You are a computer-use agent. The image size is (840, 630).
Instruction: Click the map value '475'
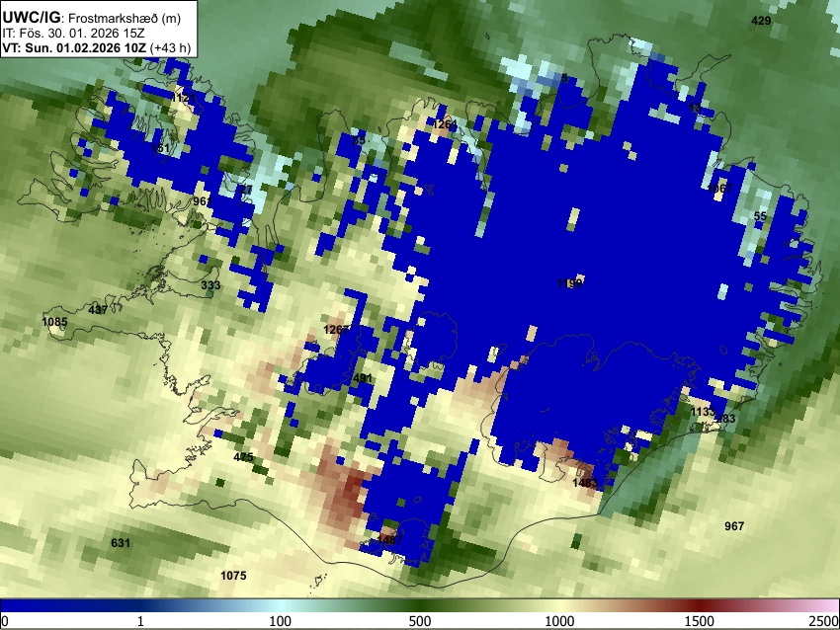(243, 457)
